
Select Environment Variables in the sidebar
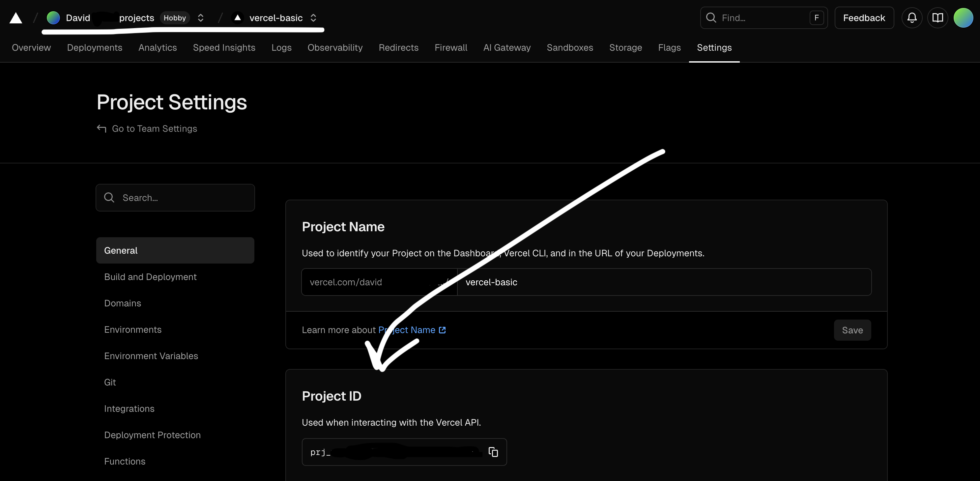pos(151,356)
